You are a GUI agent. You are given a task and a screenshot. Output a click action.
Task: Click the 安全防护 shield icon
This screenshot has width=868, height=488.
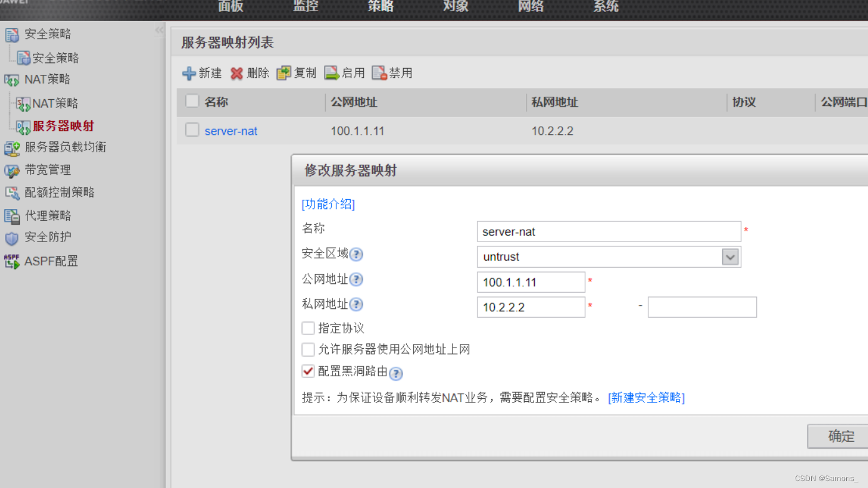pyautogui.click(x=12, y=238)
